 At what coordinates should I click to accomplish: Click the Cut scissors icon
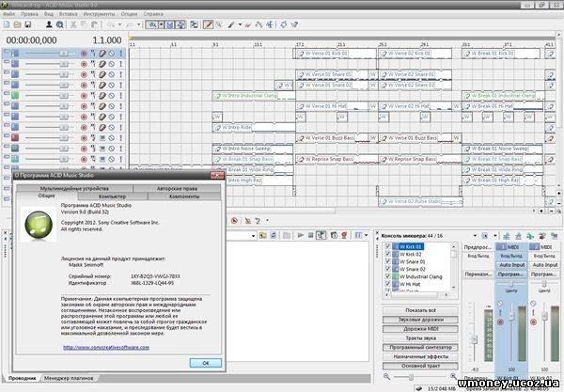73,24
